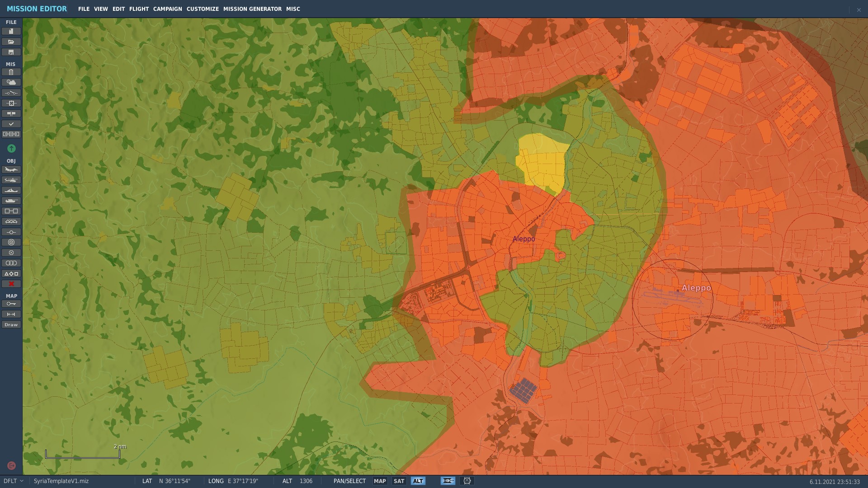Click the PAN/SELECT mode label

[x=349, y=481]
